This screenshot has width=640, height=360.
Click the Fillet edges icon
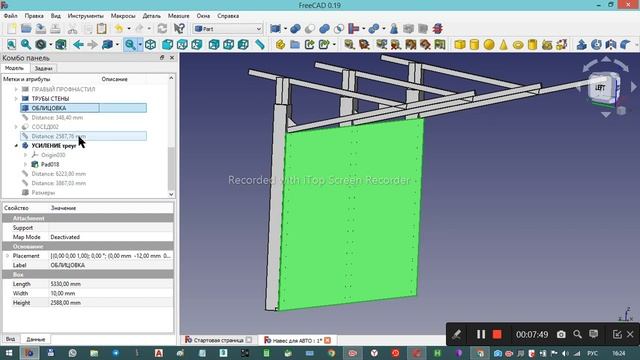tap(625, 44)
